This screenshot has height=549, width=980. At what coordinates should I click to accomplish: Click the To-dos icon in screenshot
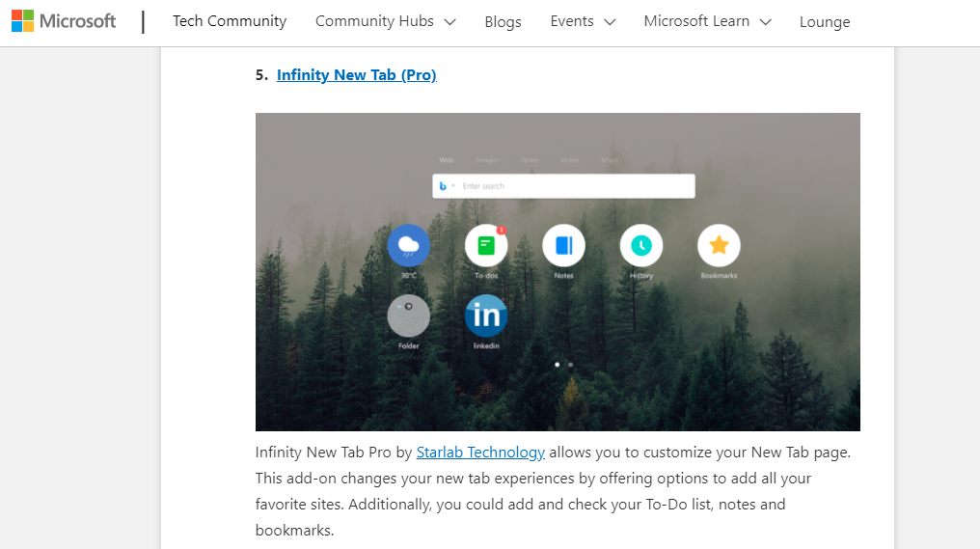point(486,245)
